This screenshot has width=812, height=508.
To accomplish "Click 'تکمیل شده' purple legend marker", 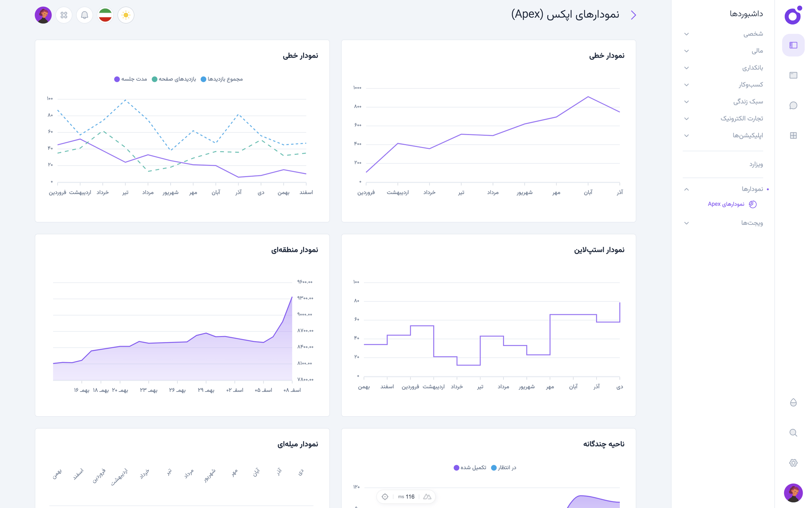I will [x=456, y=467].
